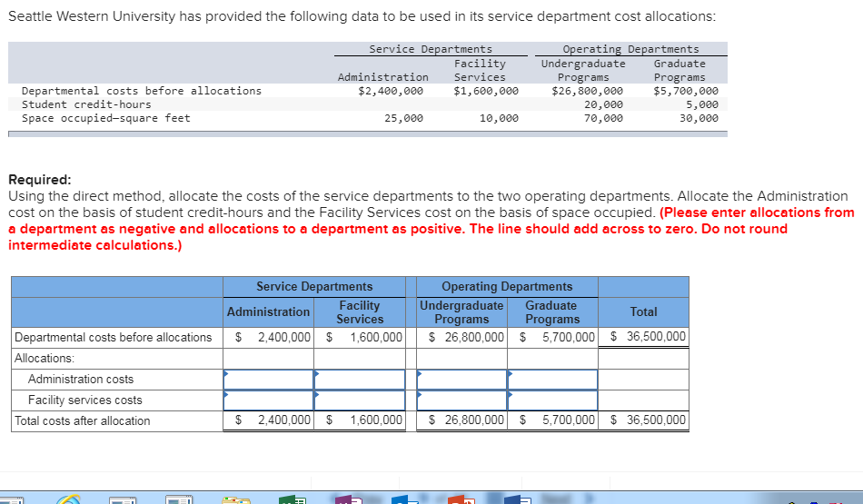Select Administration costs cell under Facility Services
Image resolution: width=863 pixels, height=504 pixels.
tap(360, 380)
